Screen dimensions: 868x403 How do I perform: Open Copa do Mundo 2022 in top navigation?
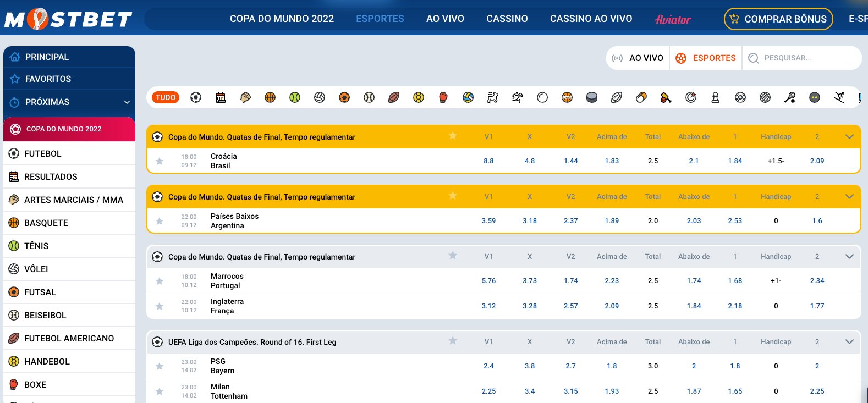point(282,19)
